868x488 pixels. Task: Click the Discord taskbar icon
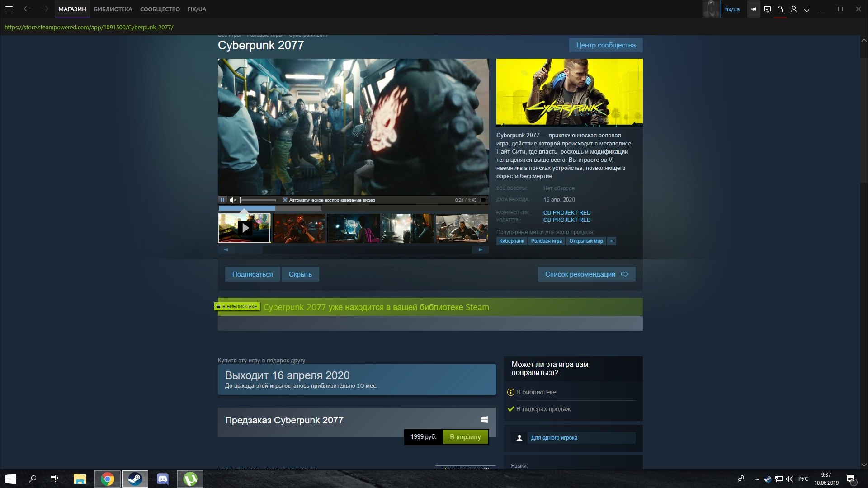(x=162, y=479)
